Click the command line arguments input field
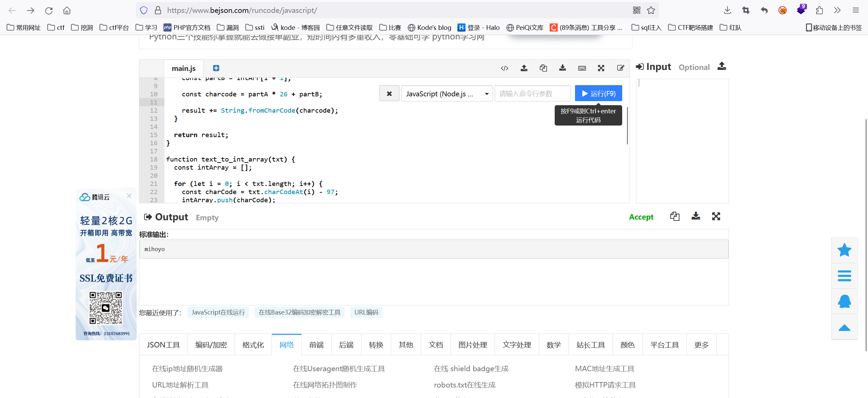 click(532, 94)
